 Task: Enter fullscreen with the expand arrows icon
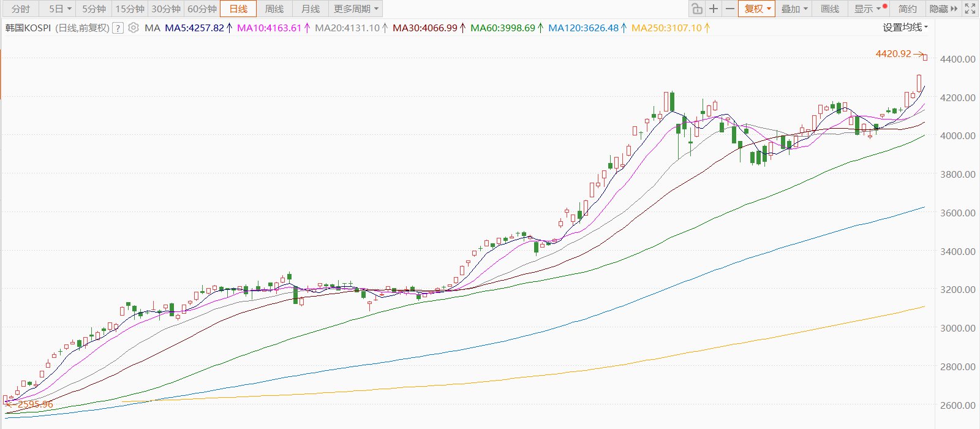tap(970, 9)
